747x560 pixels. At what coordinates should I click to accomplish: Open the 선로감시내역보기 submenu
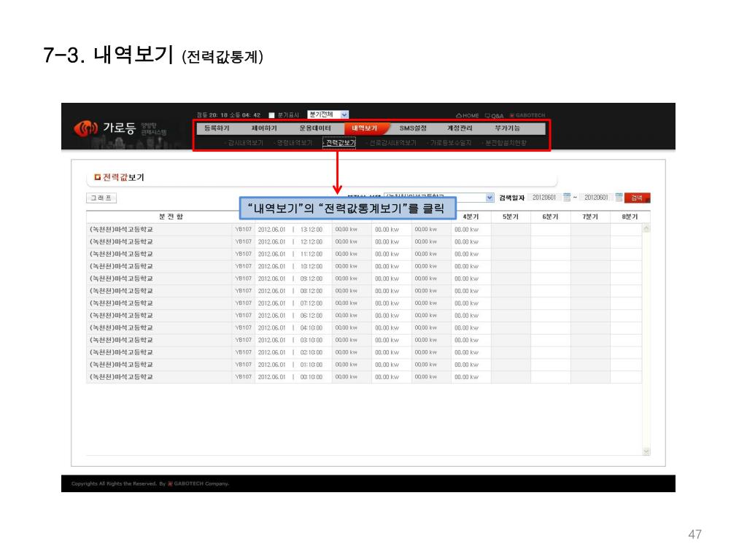tap(392, 143)
